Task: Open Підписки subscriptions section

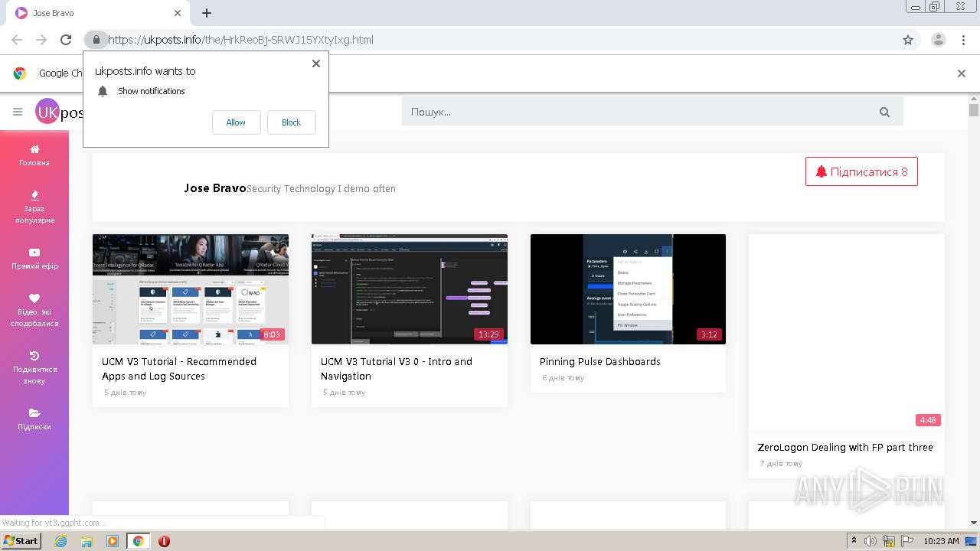Action: tap(34, 419)
